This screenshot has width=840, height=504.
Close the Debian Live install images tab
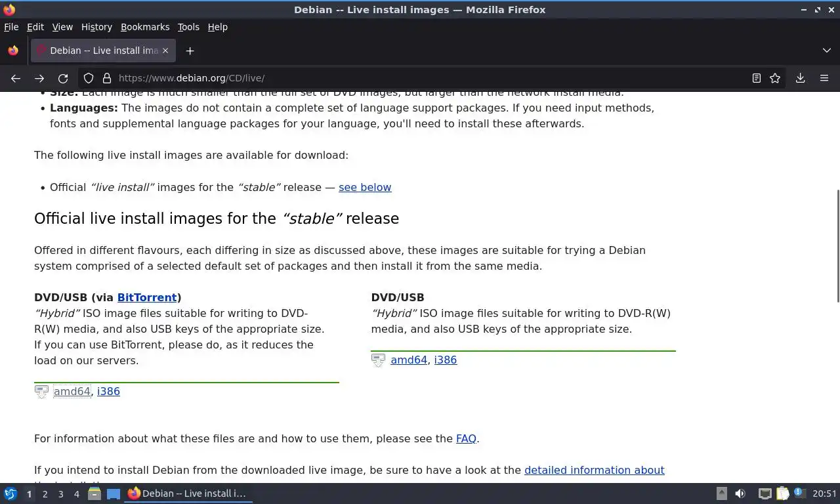point(165,51)
